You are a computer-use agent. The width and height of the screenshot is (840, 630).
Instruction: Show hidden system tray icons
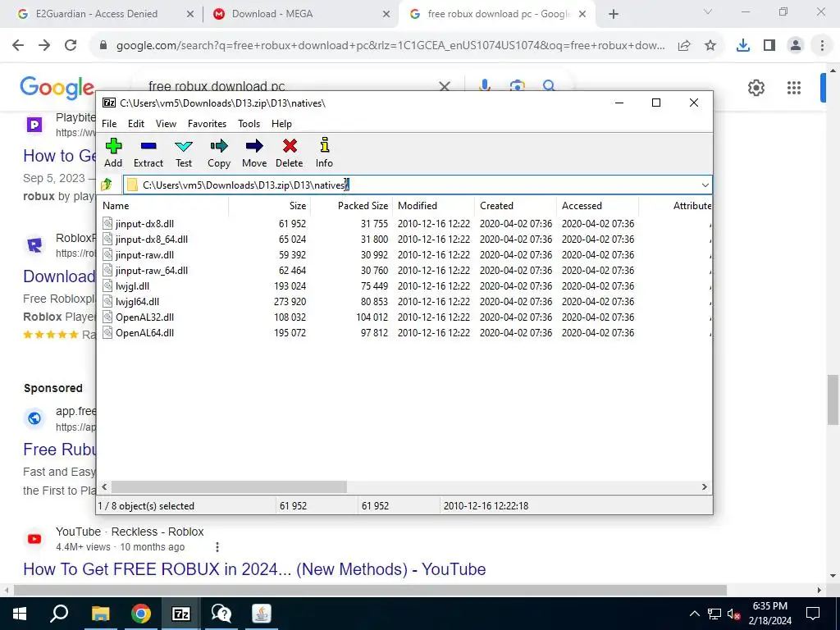pyautogui.click(x=694, y=614)
